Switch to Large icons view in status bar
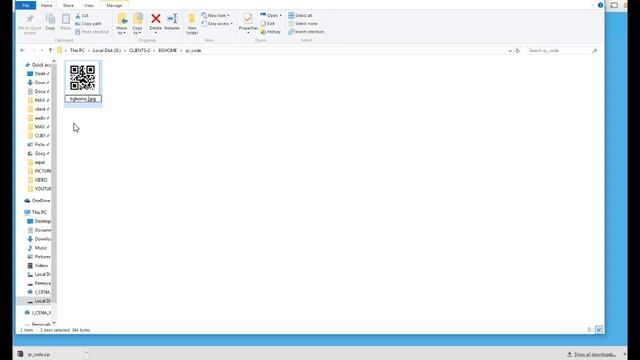The height and width of the screenshot is (360, 640). tap(599, 330)
